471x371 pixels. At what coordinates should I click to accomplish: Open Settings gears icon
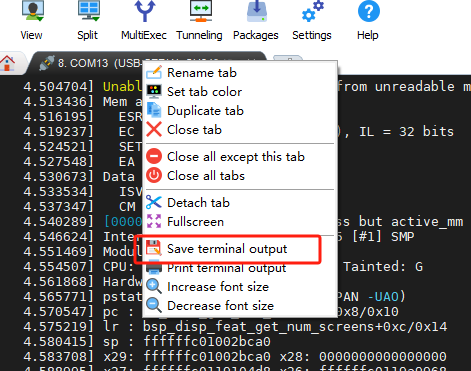[x=312, y=11]
